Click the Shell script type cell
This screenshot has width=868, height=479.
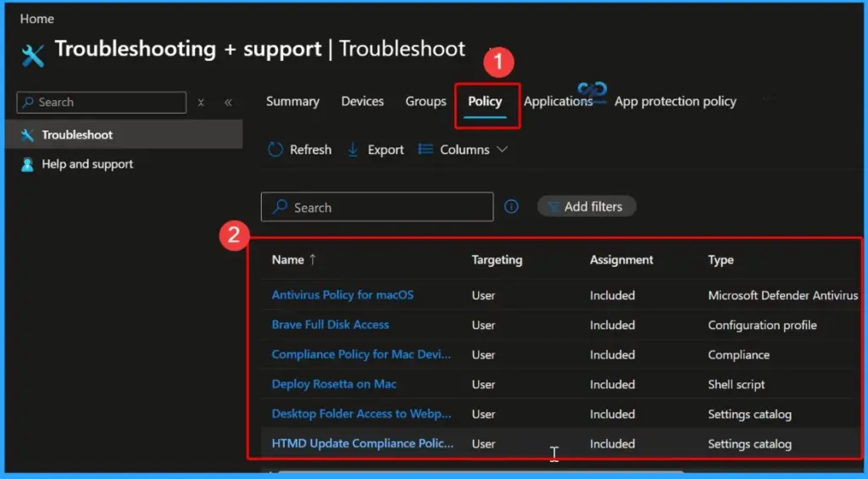[737, 384]
